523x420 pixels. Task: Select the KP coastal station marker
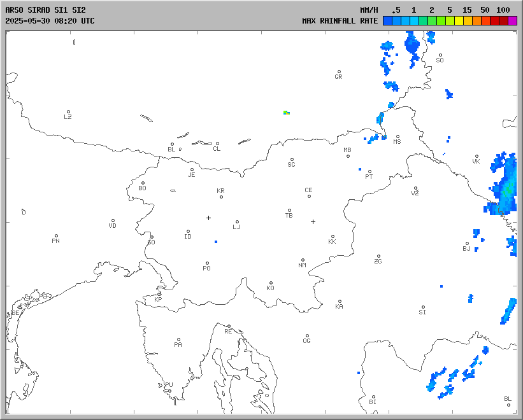pyautogui.click(x=159, y=295)
